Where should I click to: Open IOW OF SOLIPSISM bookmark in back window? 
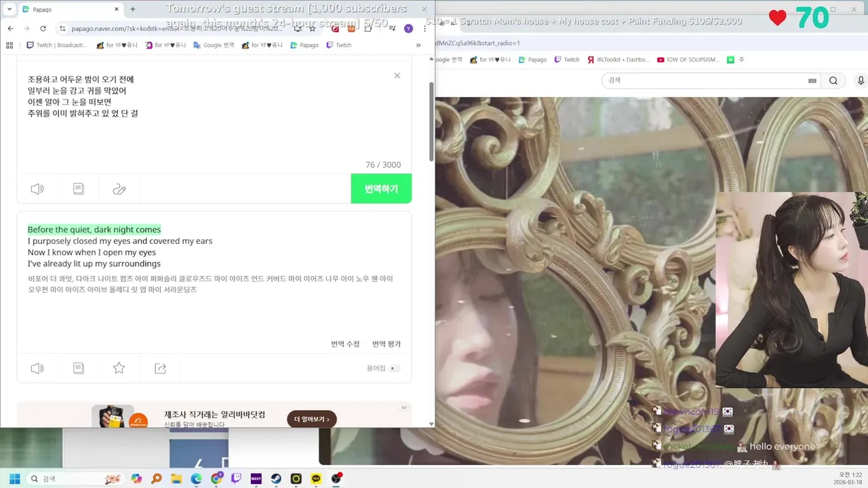[x=688, y=60]
